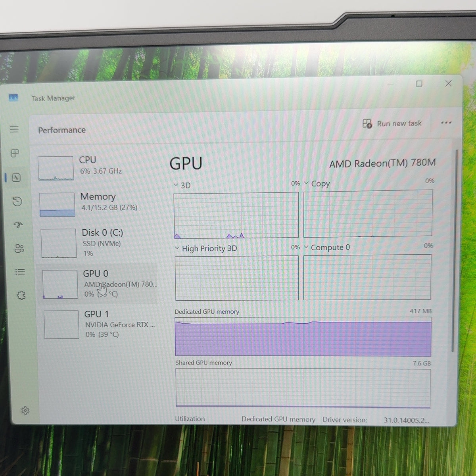Close the Task Manager window
476x476 pixels.
(x=448, y=83)
